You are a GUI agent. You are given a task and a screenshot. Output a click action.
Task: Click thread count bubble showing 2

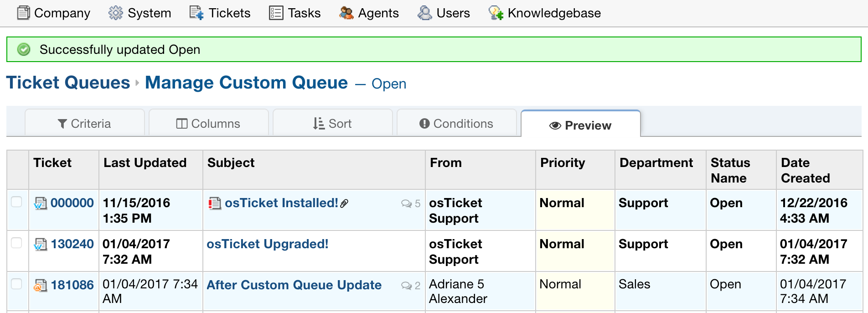coord(410,286)
